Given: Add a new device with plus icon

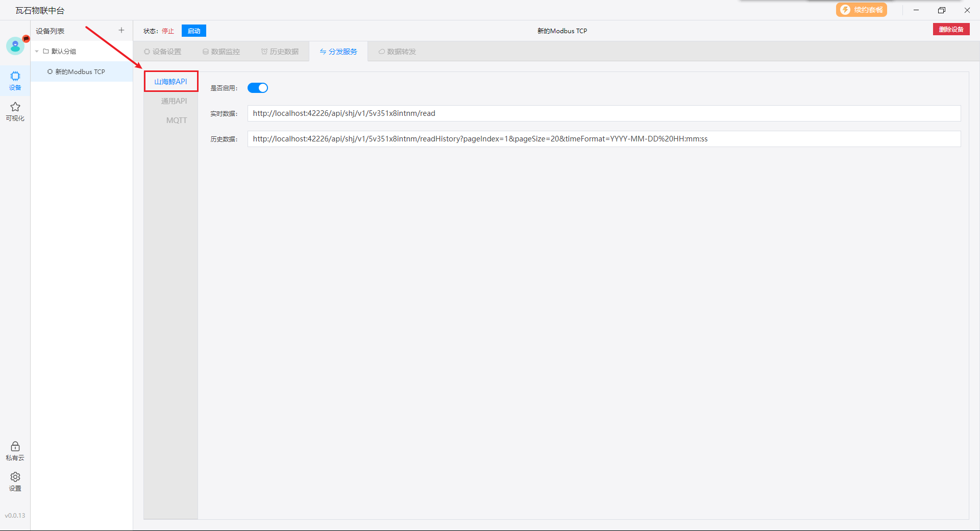Looking at the screenshot, I should [121, 31].
